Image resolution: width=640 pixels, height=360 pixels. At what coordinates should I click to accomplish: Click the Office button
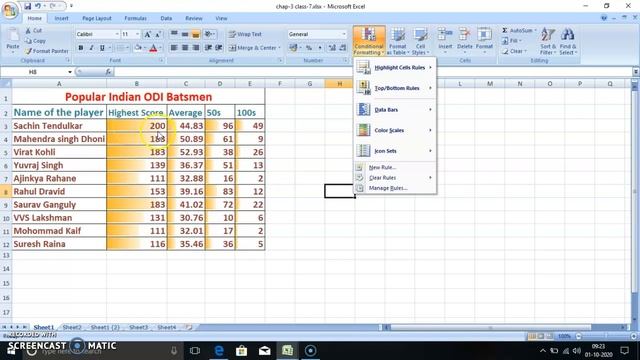tap(10, 10)
